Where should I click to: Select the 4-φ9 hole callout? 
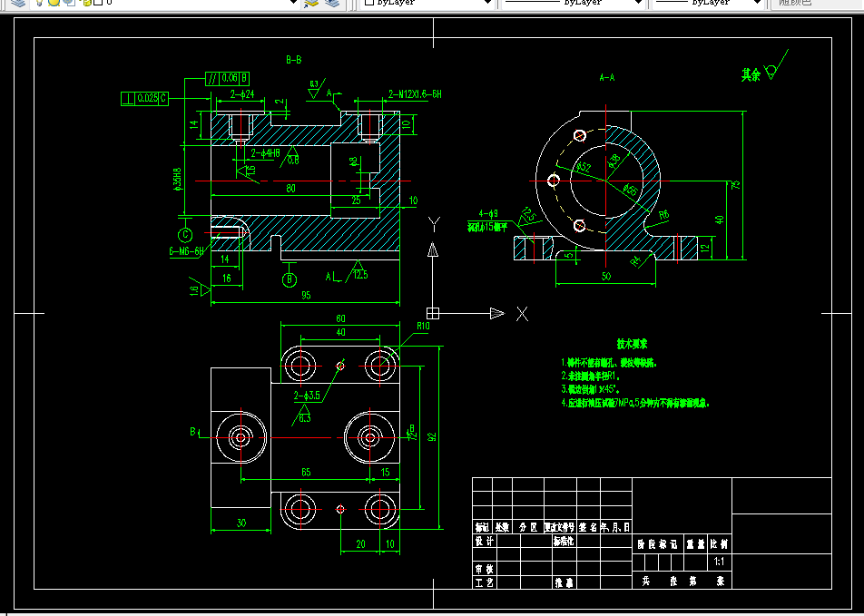pos(488,214)
